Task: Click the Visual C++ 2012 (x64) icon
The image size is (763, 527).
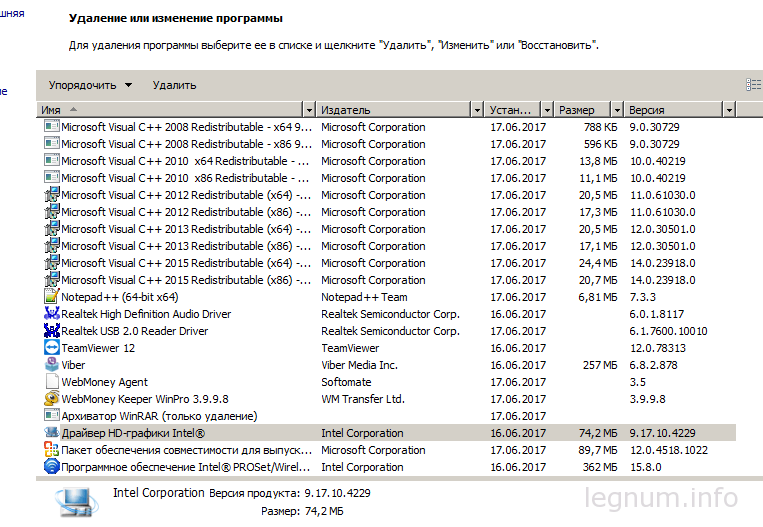Action: (x=52, y=195)
